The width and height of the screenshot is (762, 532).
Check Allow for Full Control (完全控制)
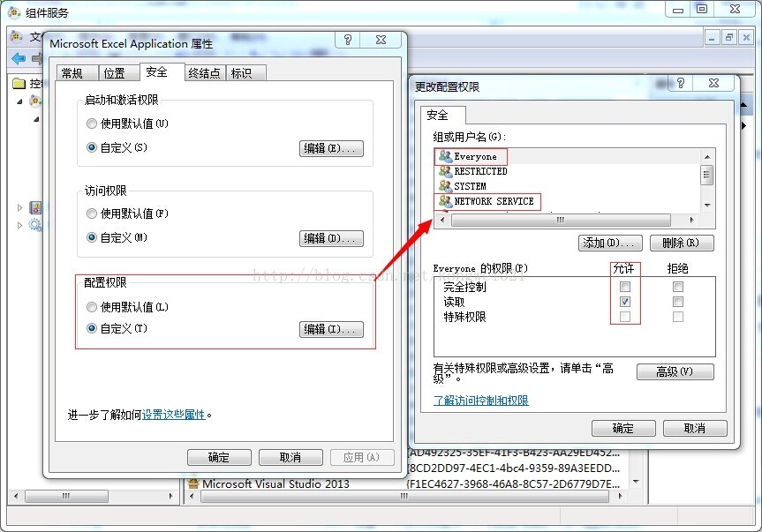click(x=625, y=287)
